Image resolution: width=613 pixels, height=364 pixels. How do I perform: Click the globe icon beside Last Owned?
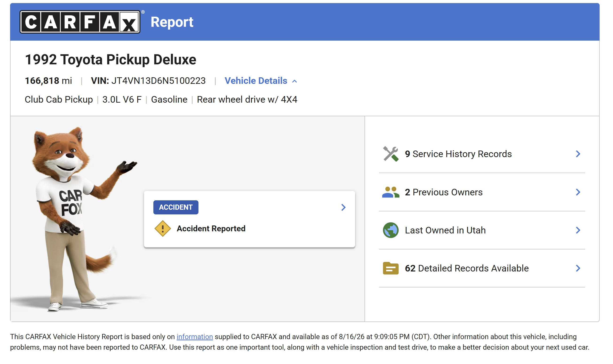click(x=391, y=230)
